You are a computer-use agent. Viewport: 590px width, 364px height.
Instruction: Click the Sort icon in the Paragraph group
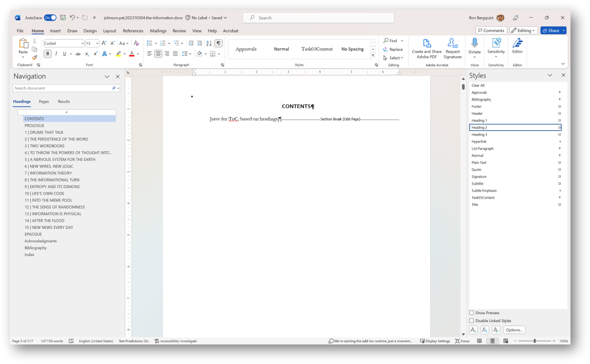point(209,43)
